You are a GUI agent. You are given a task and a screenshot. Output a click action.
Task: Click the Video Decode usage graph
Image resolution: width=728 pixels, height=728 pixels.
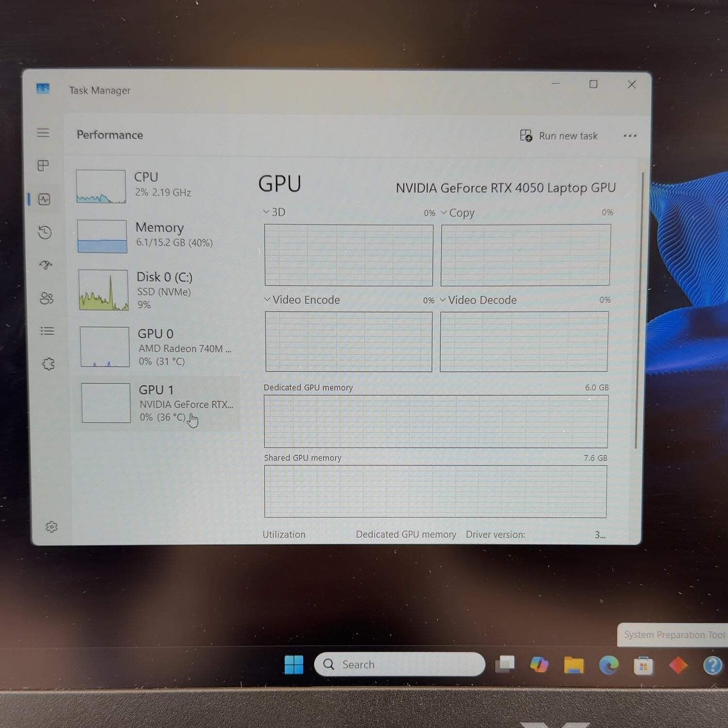point(524,342)
